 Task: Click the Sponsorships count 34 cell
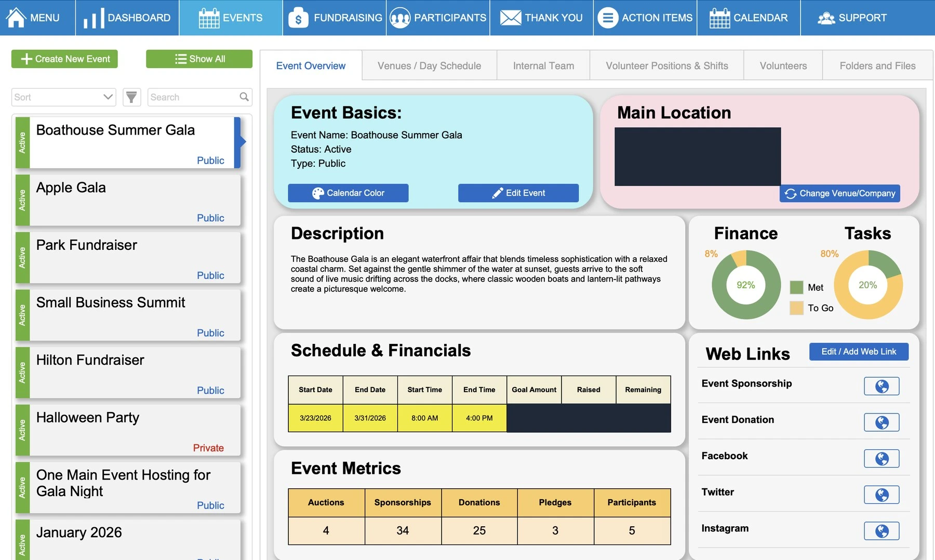(x=403, y=530)
